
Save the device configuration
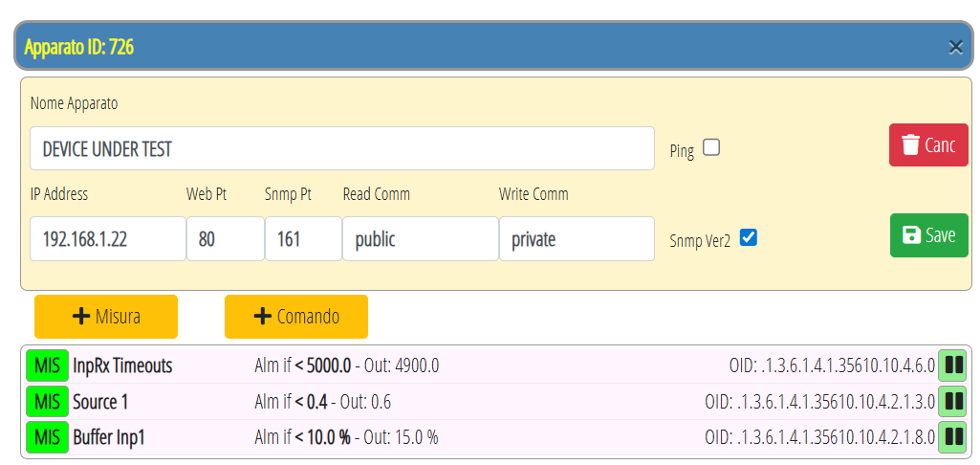pos(928,235)
